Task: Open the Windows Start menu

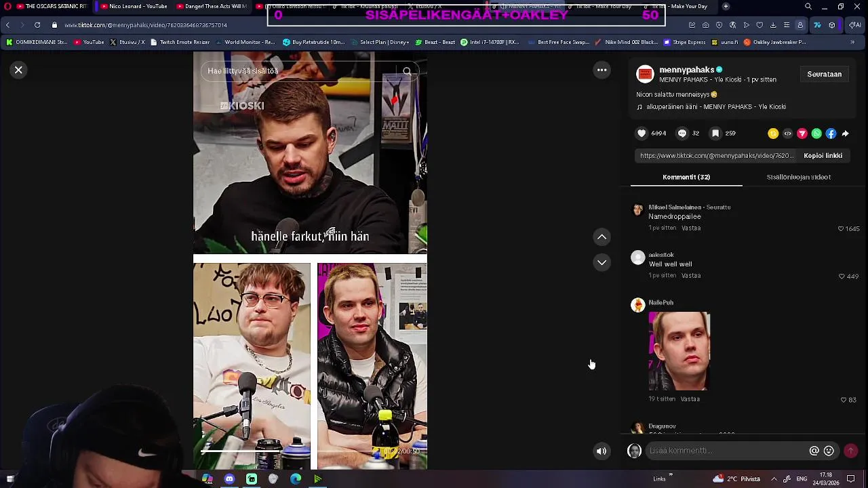Action: click(x=9, y=479)
